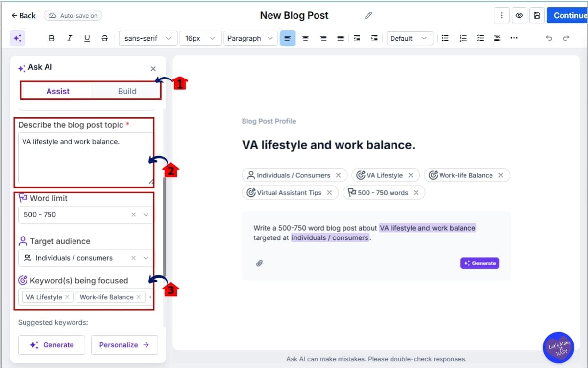This screenshot has width=588, height=368.
Task: Clear the Word limit selection
Action: pos(133,215)
